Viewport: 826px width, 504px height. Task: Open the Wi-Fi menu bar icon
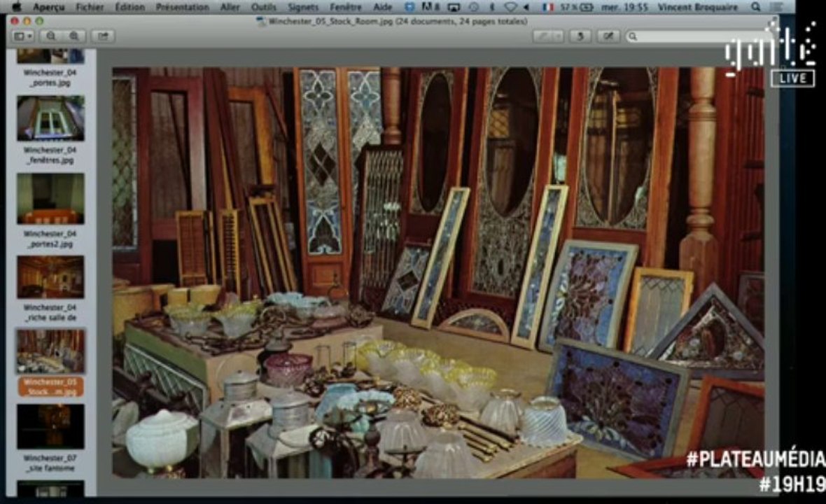click(x=510, y=8)
